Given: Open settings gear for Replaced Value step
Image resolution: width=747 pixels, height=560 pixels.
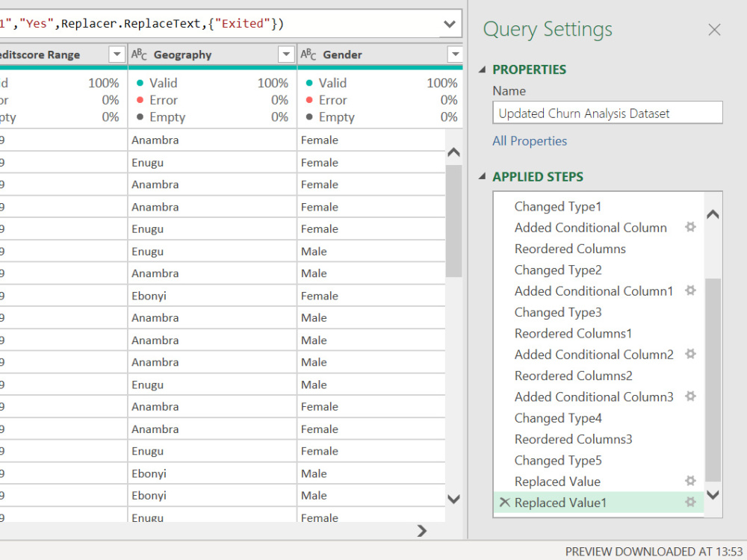Looking at the screenshot, I should click(690, 481).
